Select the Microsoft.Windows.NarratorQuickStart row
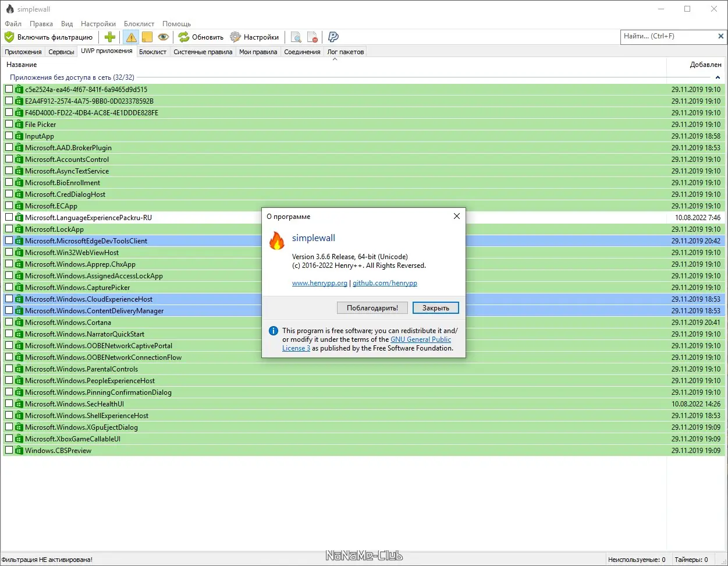This screenshot has height=566, width=728. (363, 334)
